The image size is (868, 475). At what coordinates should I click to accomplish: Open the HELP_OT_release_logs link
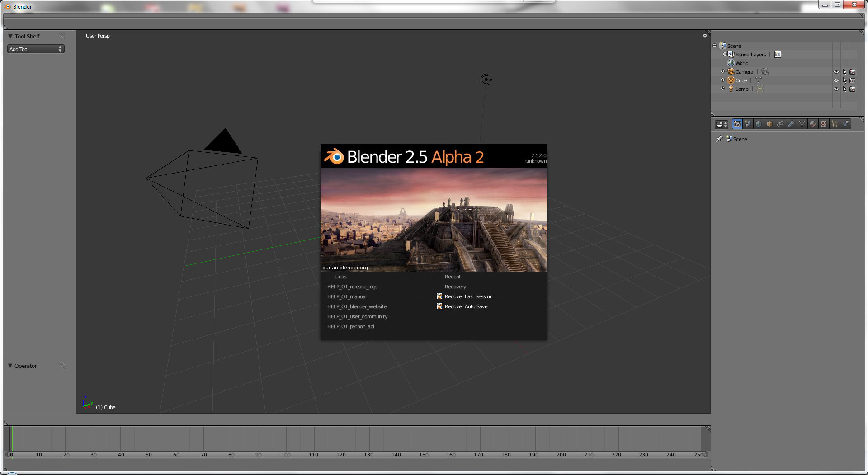[x=352, y=287]
